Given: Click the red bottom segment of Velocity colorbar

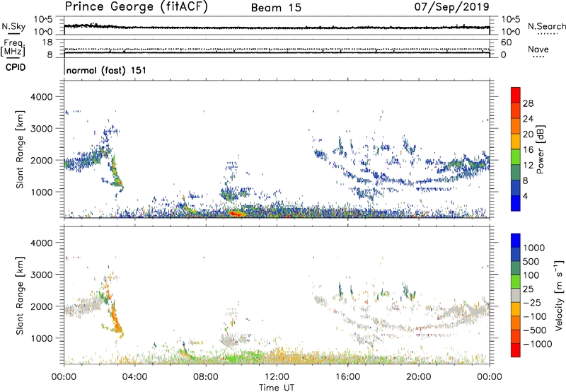Looking at the screenshot, I should [516, 350].
